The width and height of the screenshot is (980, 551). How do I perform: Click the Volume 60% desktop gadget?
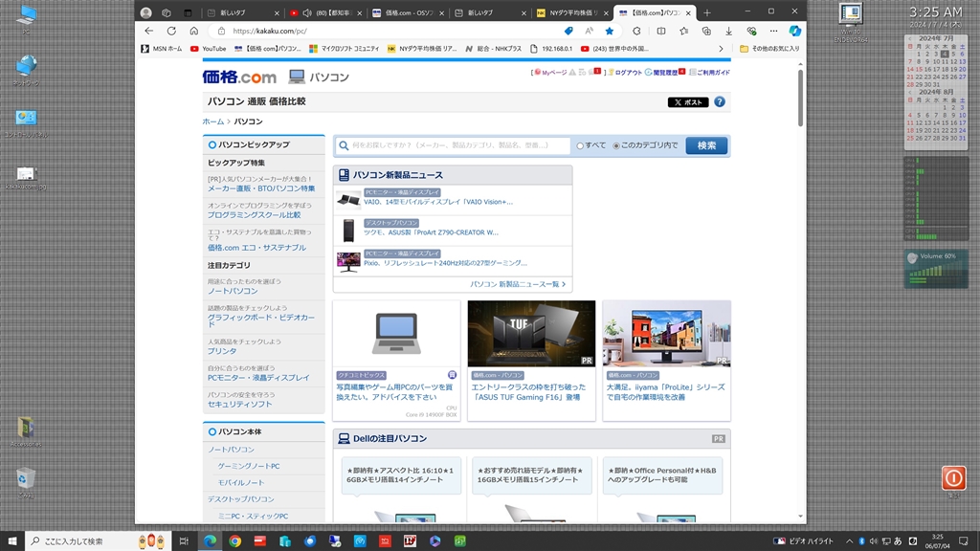click(x=936, y=269)
